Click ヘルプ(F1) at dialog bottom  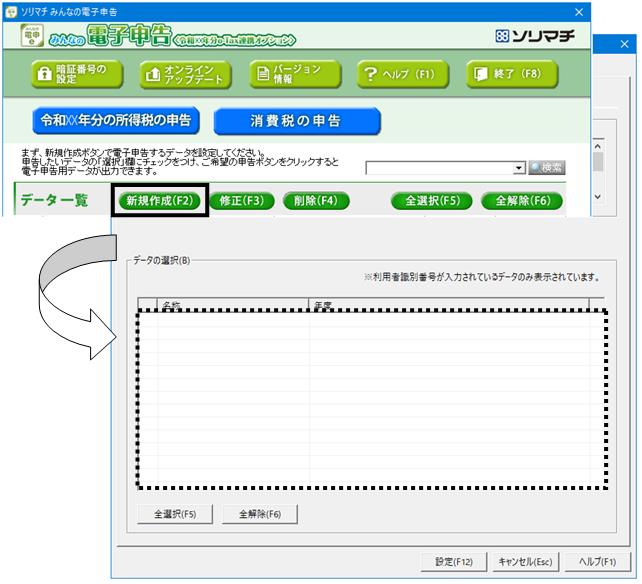point(597,561)
